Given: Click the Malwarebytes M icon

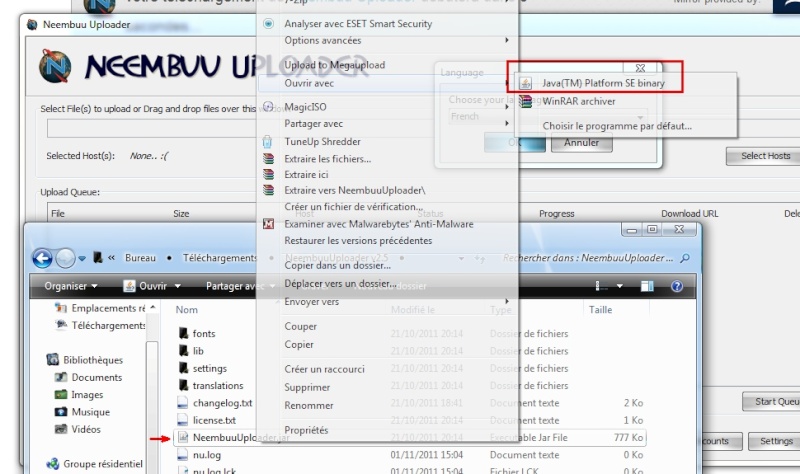Looking at the screenshot, I should coord(268,223).
